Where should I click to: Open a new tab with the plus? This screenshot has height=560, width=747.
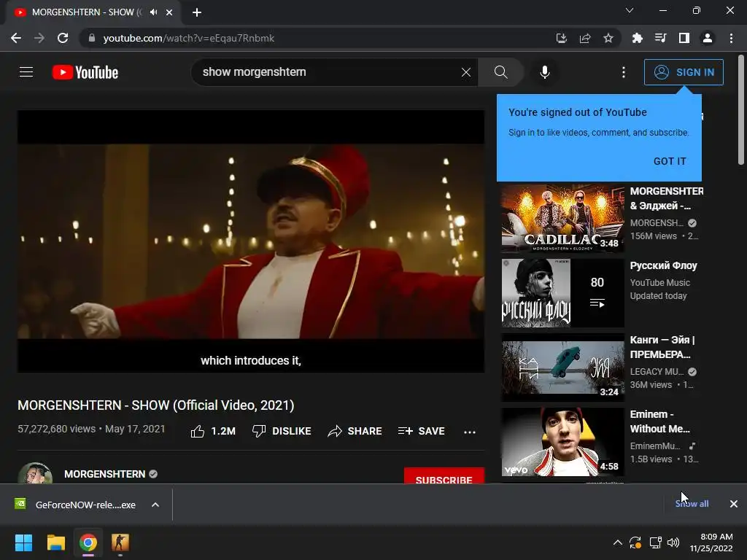(x=197, y=12)
